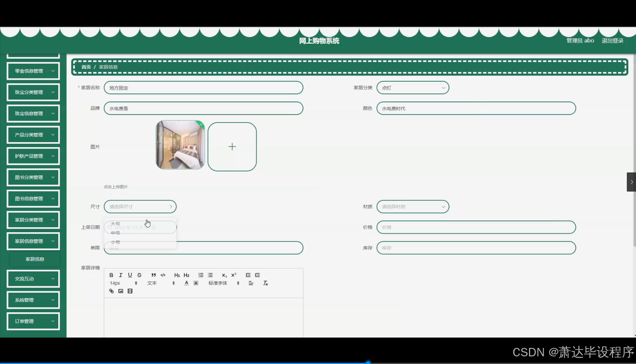This screenshot has height=364, width=636.
Task: Insert a blockquote in editor
Action: coord(154,275)
